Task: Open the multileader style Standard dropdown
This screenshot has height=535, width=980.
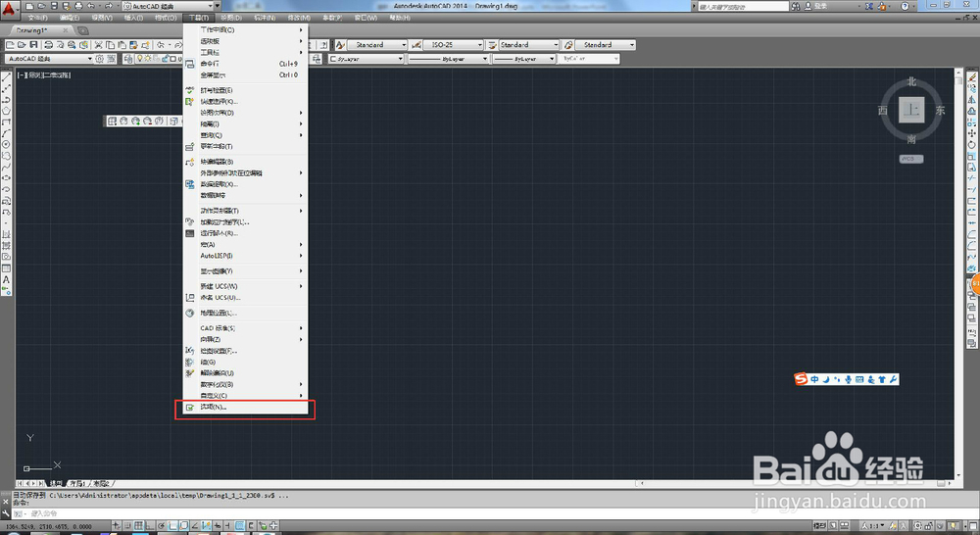Action: (x=605, y=45)
